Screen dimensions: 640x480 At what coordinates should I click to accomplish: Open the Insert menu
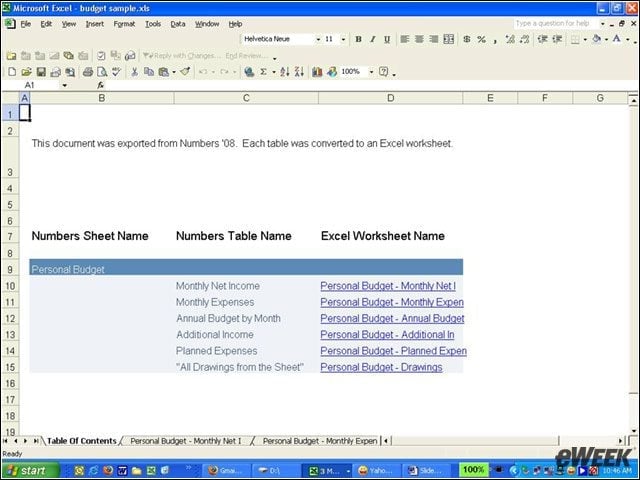tap(94, 24)
